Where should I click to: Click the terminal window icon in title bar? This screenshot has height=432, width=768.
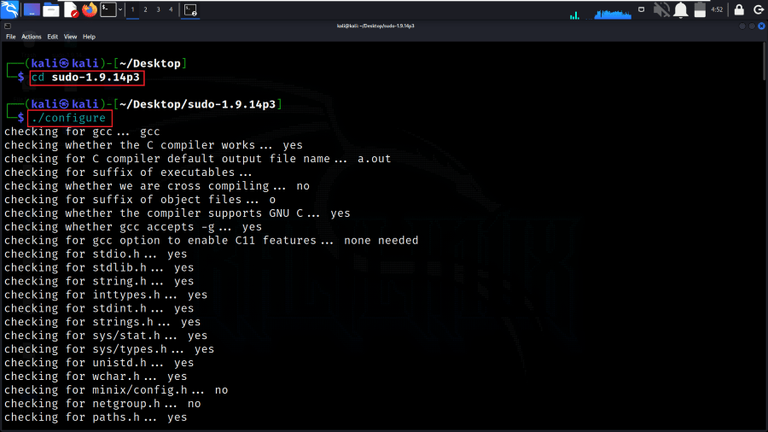coord(7,26)
